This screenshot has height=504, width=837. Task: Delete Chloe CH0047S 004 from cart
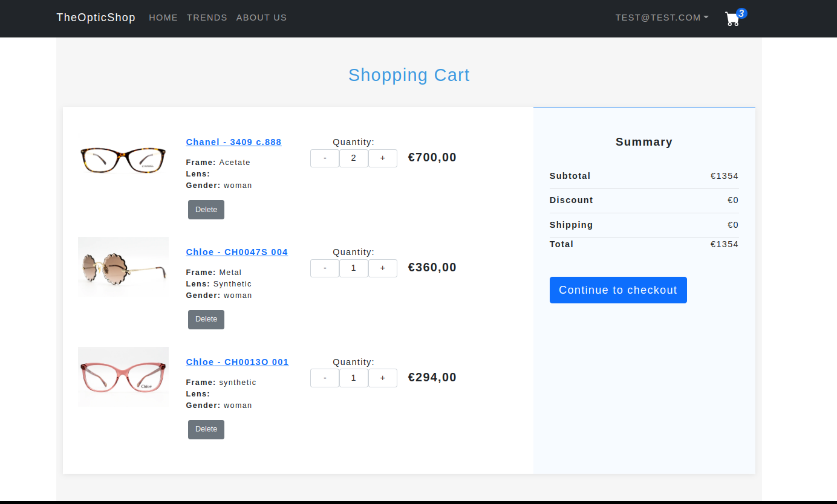pos(206,320)
